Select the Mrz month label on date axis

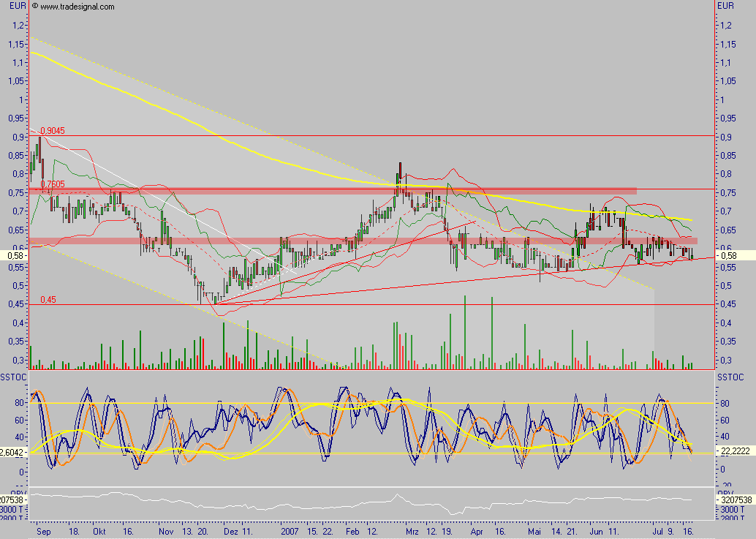(x=412, y=531)
